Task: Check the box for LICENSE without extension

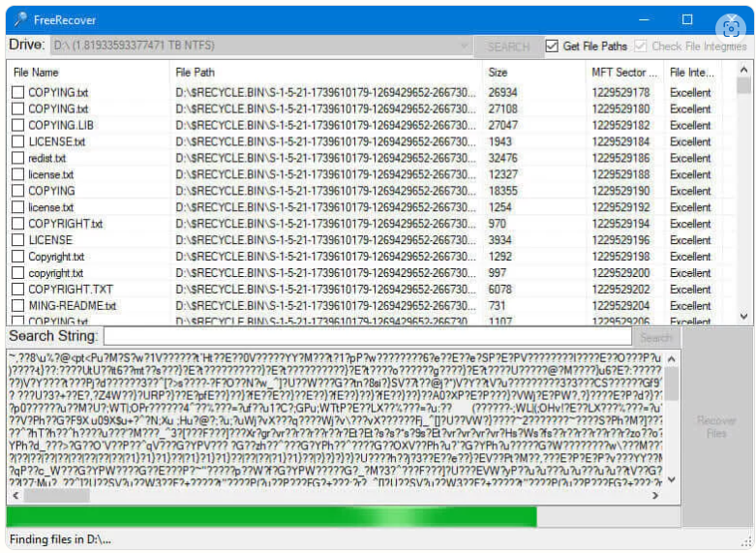Action: pos(17,240)
